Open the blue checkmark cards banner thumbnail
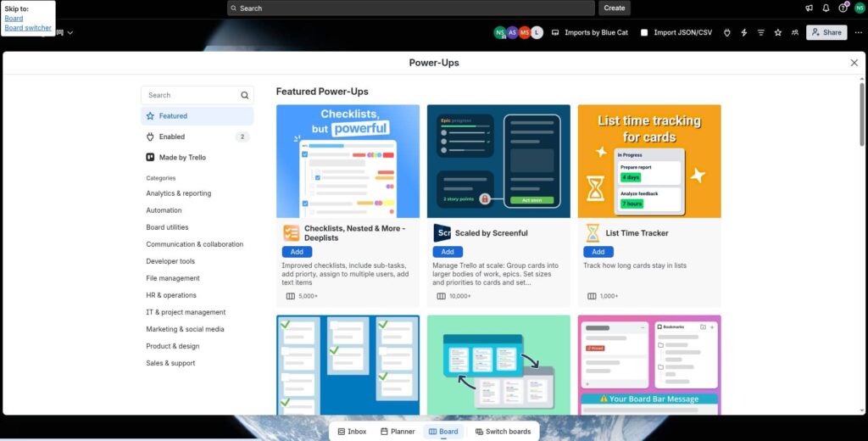 point(348,366)
